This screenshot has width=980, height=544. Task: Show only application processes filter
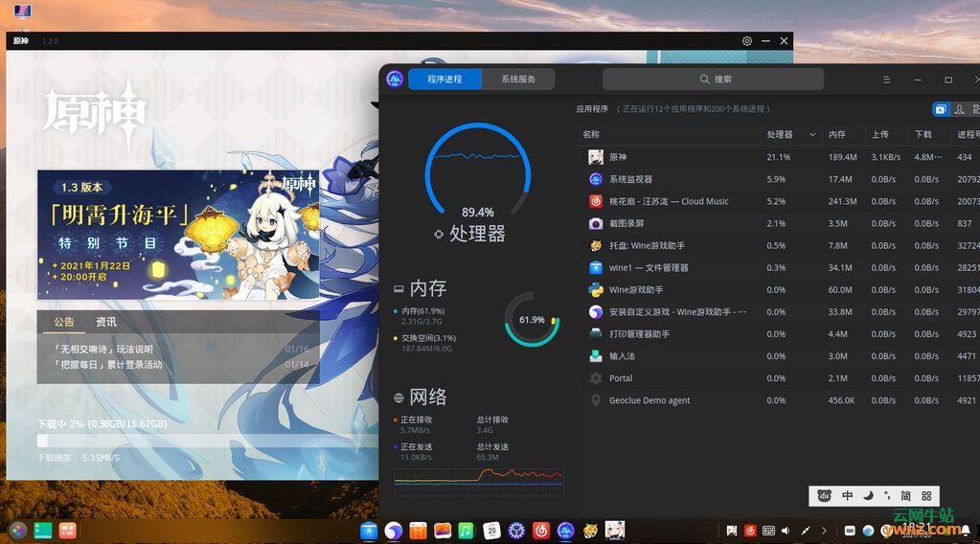click(941, 109)
